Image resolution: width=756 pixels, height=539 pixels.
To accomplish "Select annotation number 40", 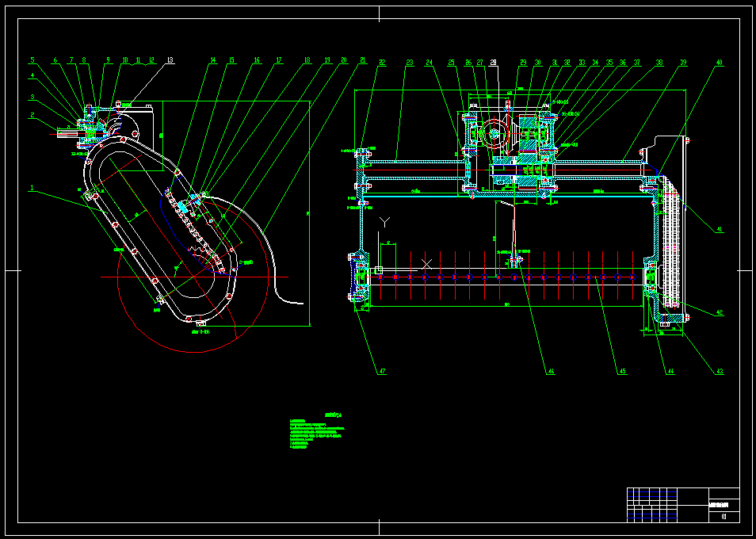I will [719, 62].
